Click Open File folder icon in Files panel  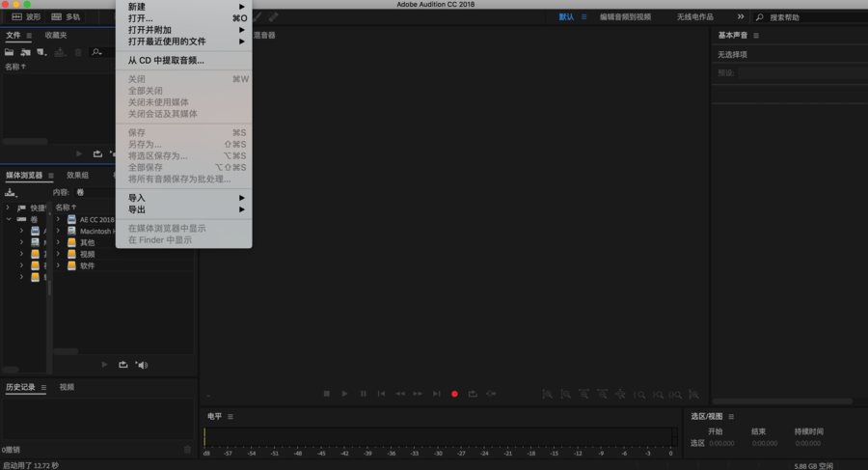coord(10,52)
